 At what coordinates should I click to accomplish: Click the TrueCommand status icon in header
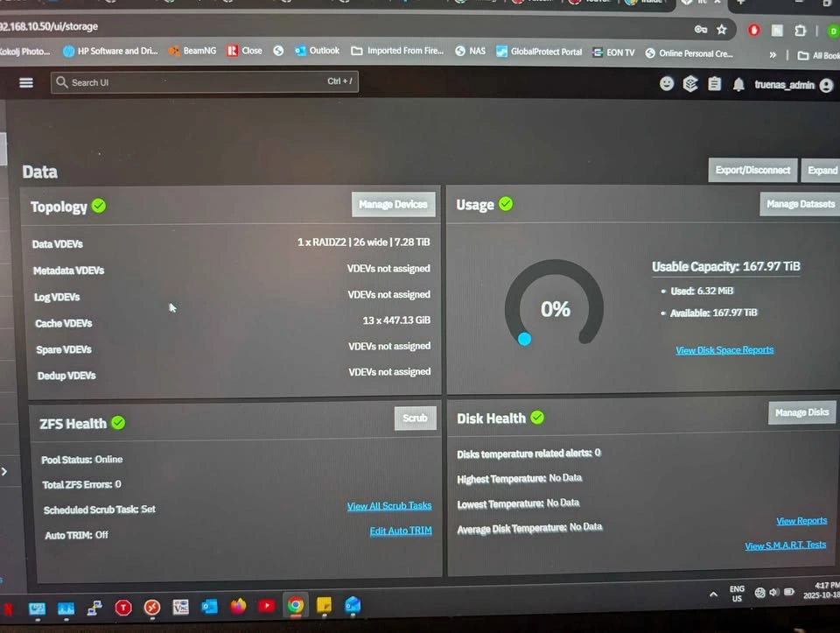pos(690,84)
